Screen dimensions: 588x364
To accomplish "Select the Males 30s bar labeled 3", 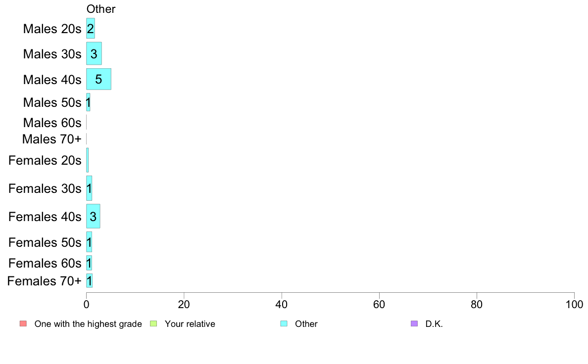I will tap(94, 53).
